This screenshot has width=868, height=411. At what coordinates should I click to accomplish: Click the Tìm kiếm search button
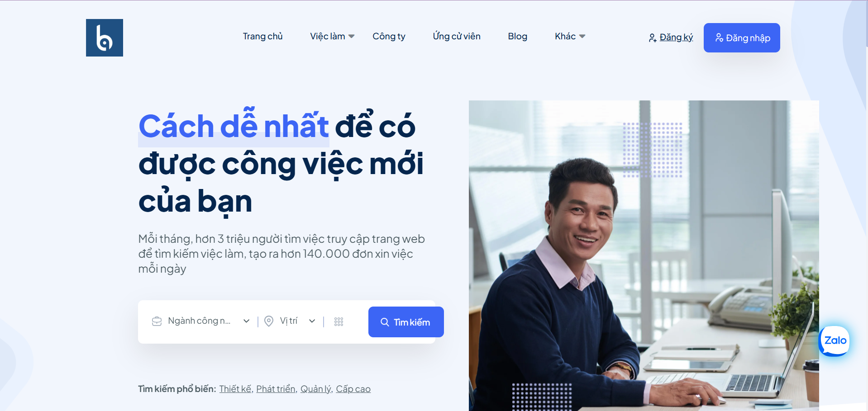(x=406, y=322)
